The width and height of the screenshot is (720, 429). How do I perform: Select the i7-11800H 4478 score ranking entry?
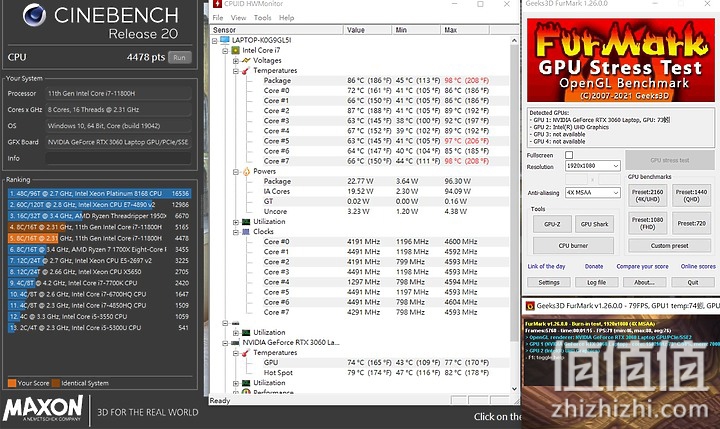[99, 238]
